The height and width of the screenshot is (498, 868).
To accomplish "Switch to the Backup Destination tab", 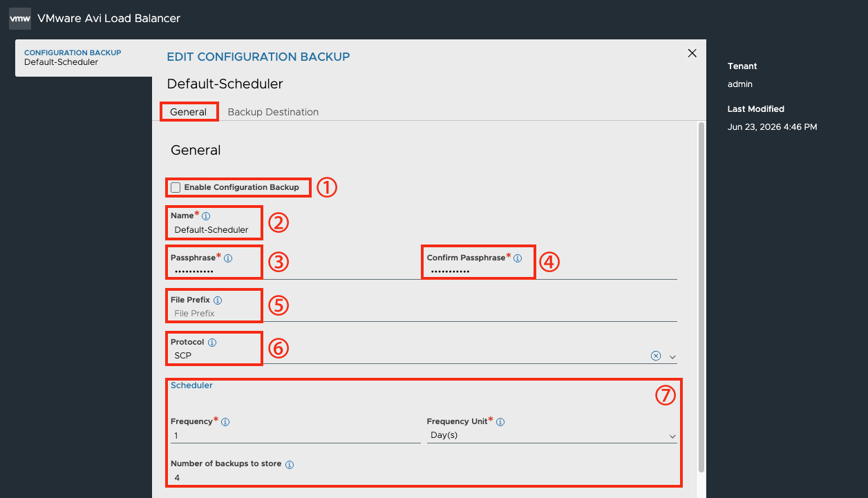I will (273, 112).
